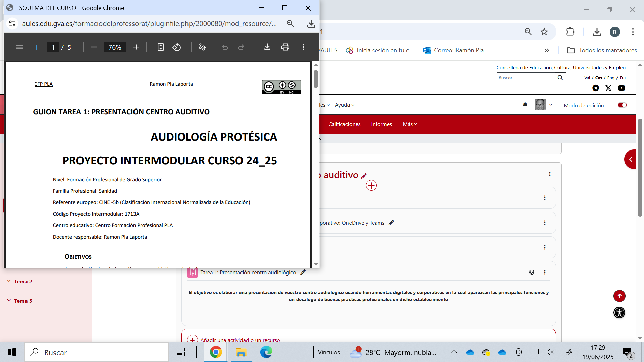Click the PDF fit-to-page icon
The image size is (644, 362).
(161, 47)
